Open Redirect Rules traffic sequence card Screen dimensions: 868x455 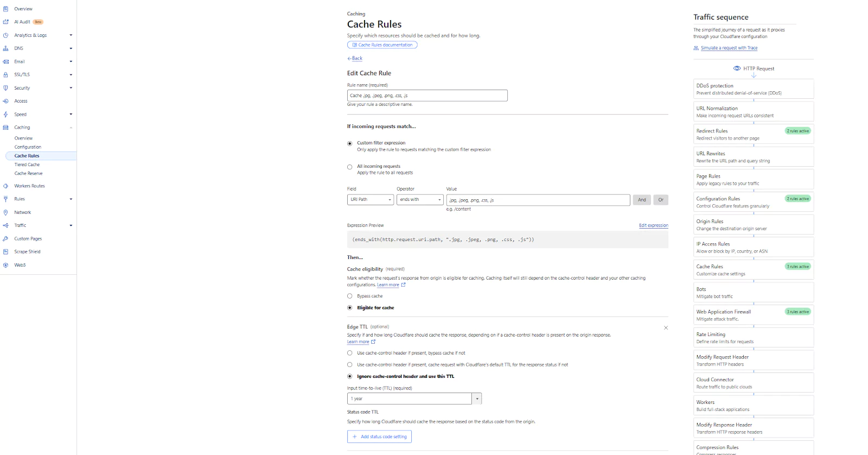point(754,134)
